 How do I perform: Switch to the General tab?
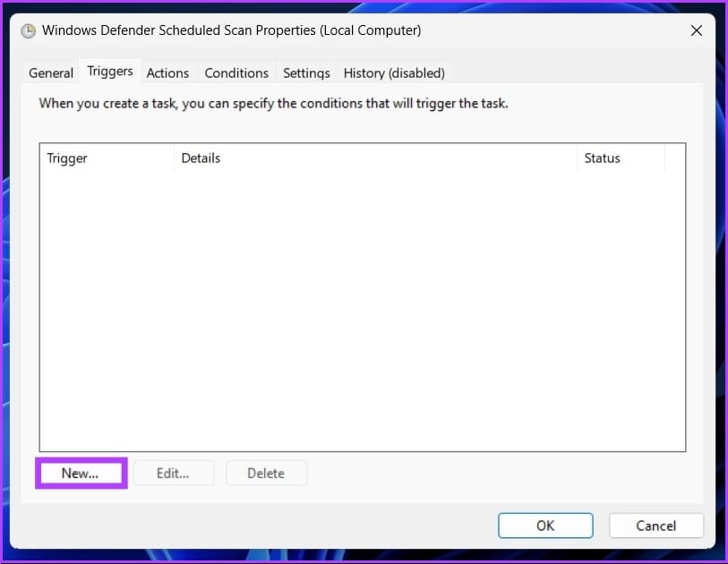(51, 73)
